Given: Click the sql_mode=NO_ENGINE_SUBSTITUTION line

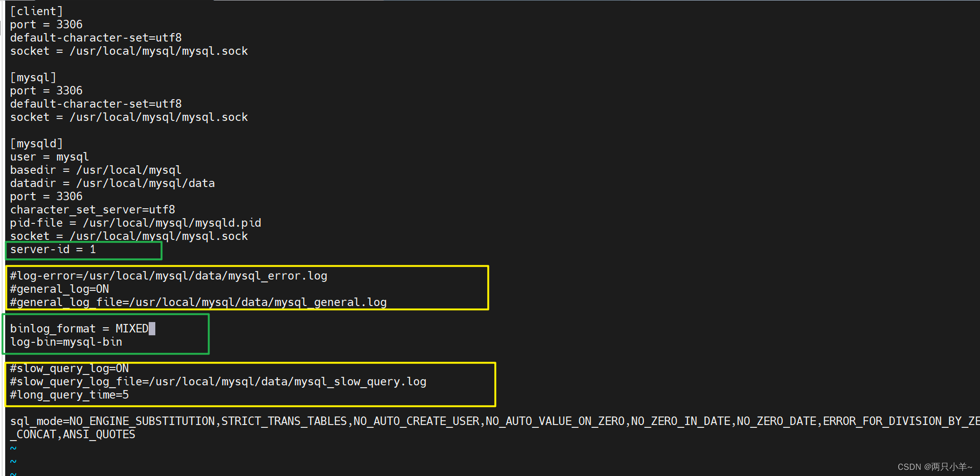Looking at the screenshot, I should [x=495, y=421].
